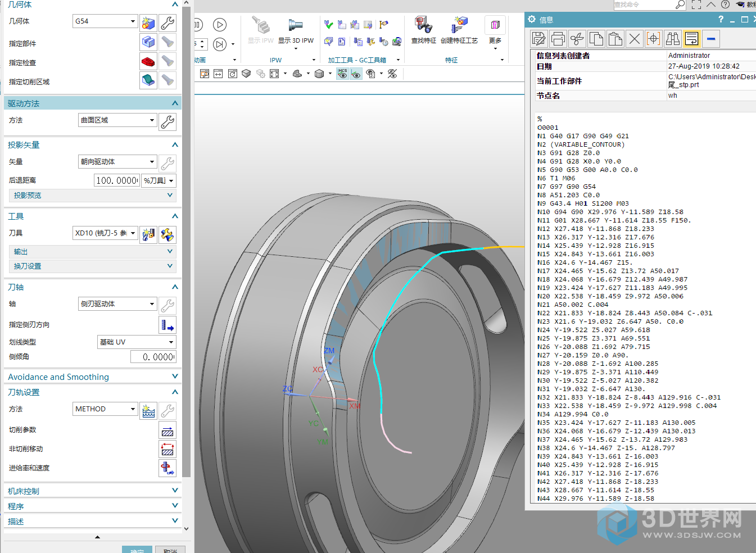Viewport: 756px width, 553px height.
Task: Click the find command search box
Action: [x=650, y=4]
